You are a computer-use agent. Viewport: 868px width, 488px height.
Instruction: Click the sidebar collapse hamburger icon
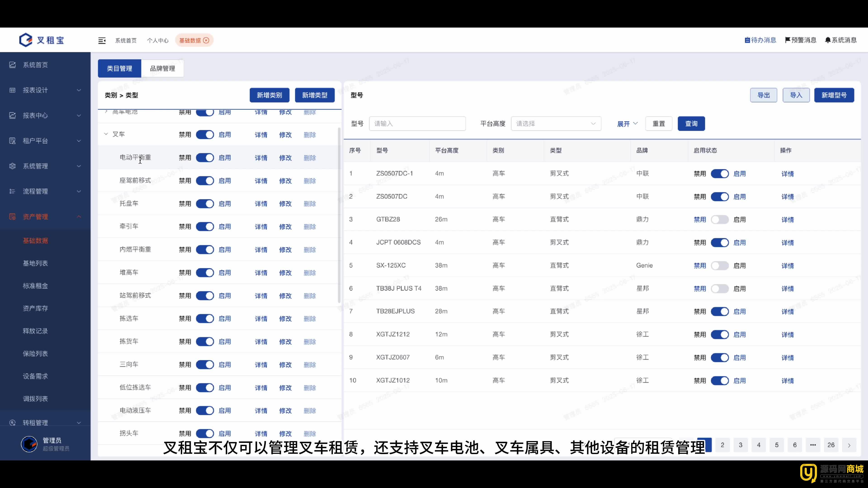point(102,40)
